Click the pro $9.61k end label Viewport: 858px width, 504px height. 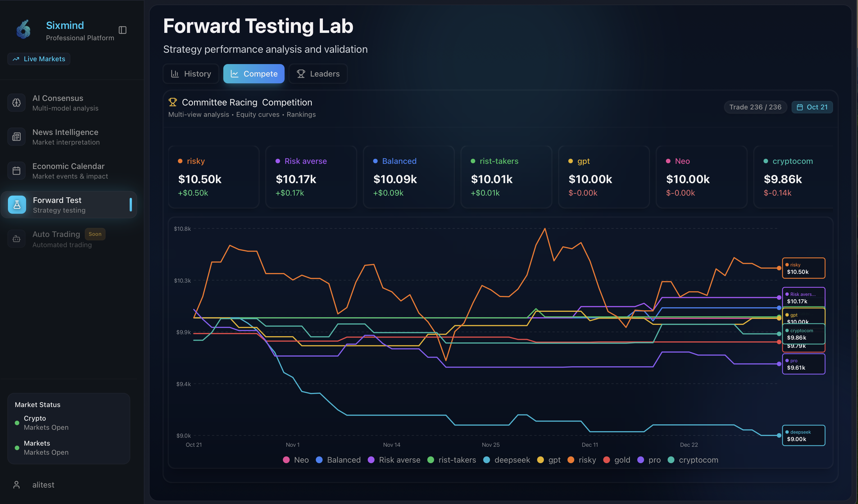pos(804,364)
